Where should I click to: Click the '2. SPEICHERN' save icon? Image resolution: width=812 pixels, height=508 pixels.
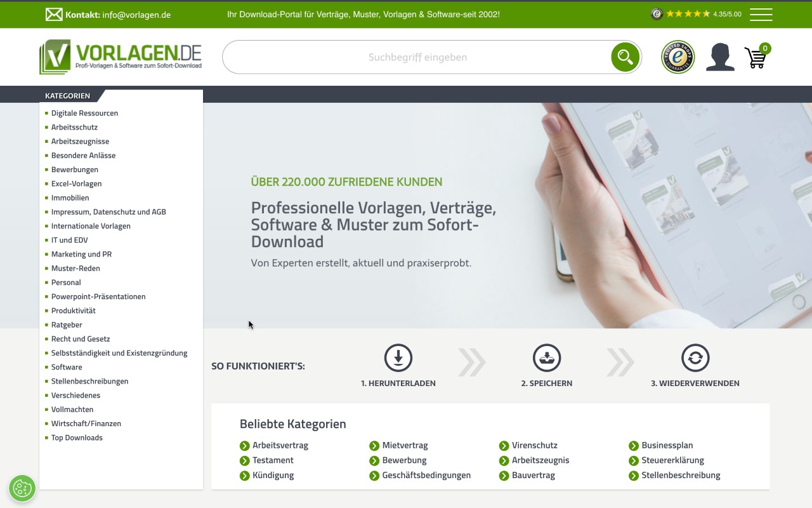coord(547,358)
